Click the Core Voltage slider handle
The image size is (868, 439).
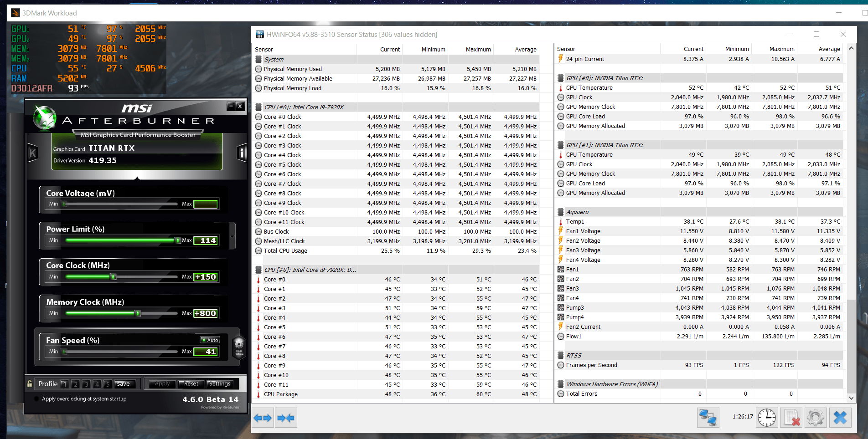tap(65, 204)
